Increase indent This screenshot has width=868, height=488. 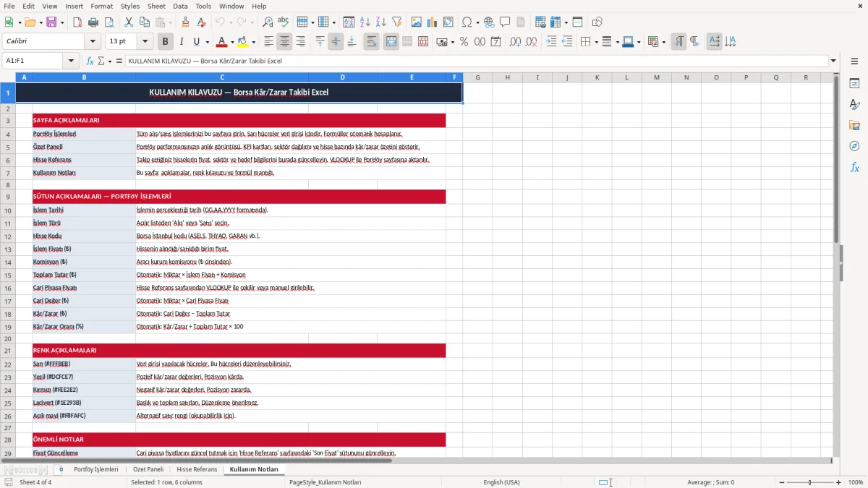click(x=551, y=42)
